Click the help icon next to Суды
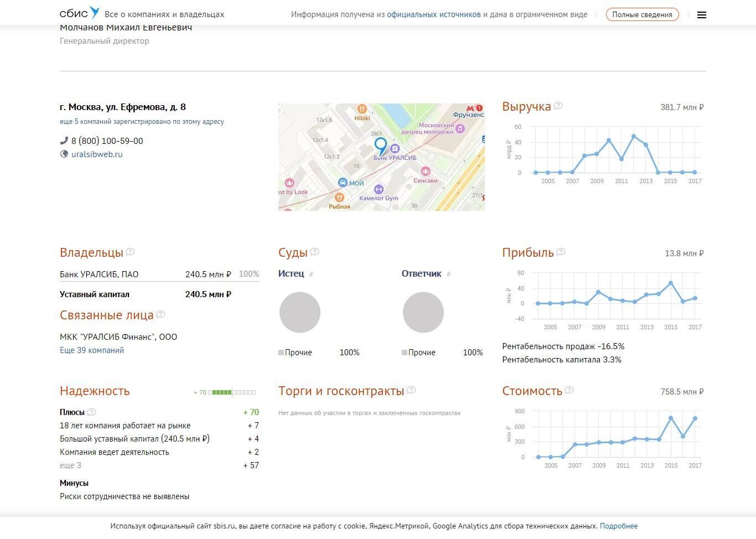Viewport: 756px width, 539px height. point(314,251)
